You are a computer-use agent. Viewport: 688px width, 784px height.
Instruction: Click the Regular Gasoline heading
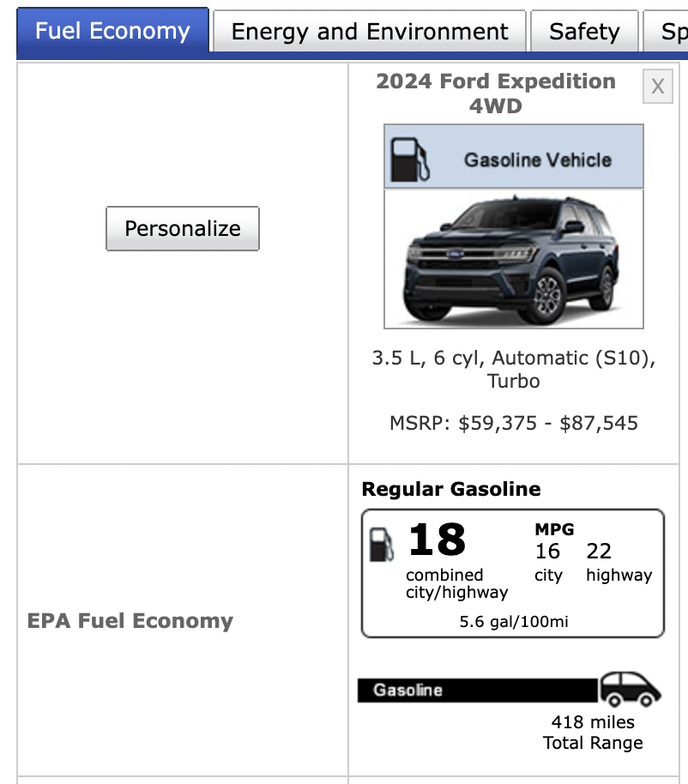(x=451, y=489)
